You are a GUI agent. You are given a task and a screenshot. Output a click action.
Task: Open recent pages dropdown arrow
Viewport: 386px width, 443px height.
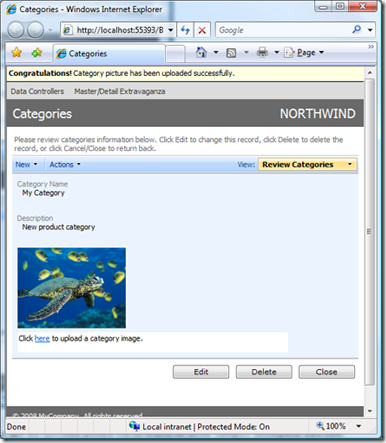click(50, 30)
